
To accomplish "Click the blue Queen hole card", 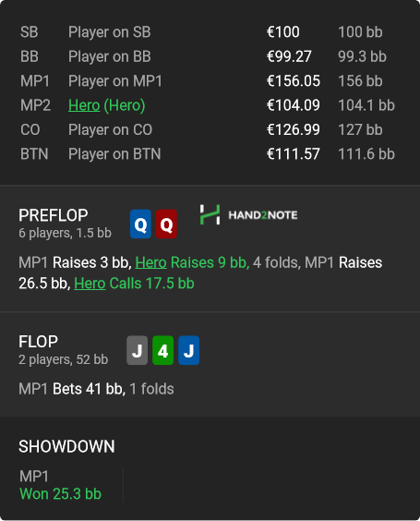I will click(140, 224).
